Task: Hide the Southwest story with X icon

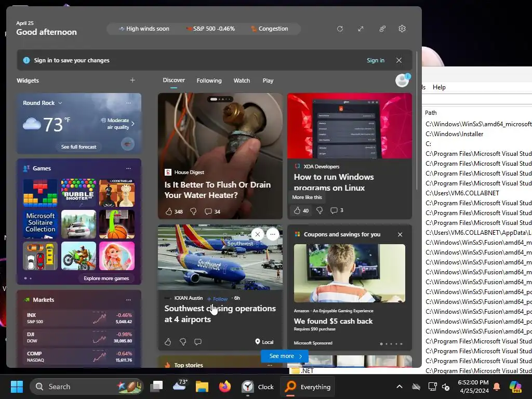Action: [x=258, y=234]
